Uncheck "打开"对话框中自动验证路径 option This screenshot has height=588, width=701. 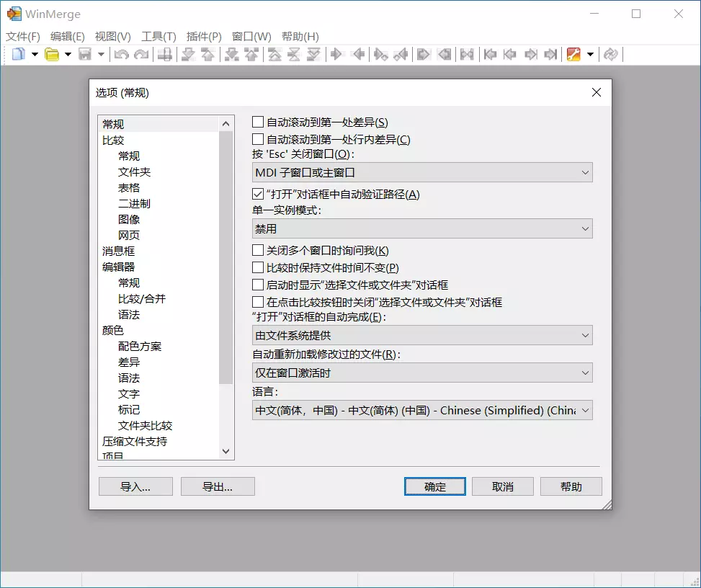click(258, 194)
